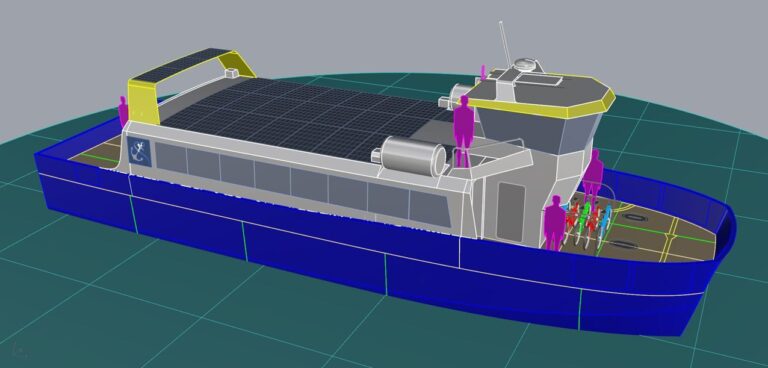Select the magenta figure nearest the cabin door

555,223
